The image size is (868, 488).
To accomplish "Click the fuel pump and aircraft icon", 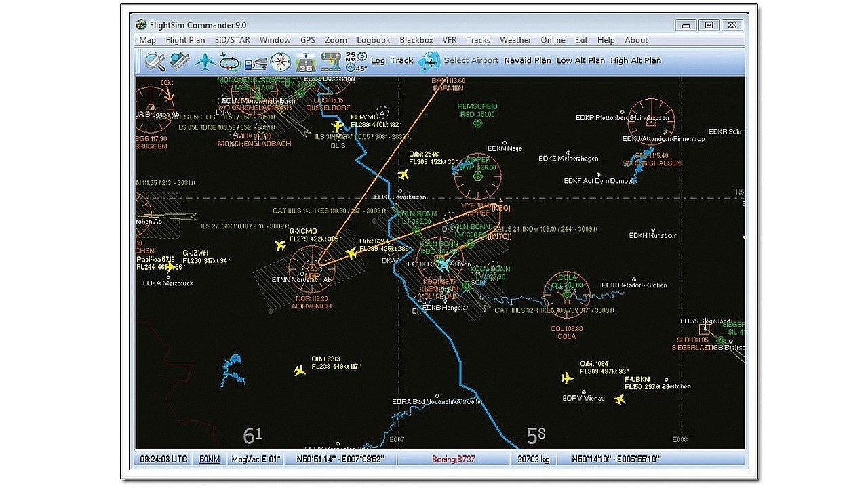I will point(255,62).
